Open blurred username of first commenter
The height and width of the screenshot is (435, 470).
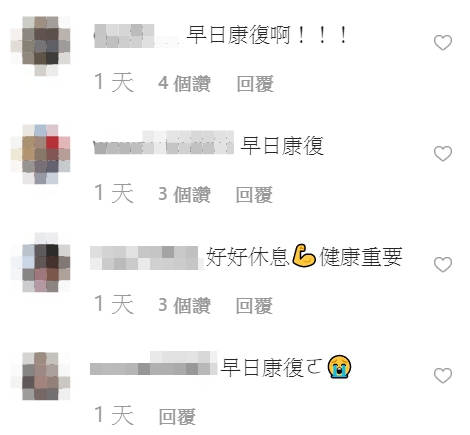[x=137, y=36]
